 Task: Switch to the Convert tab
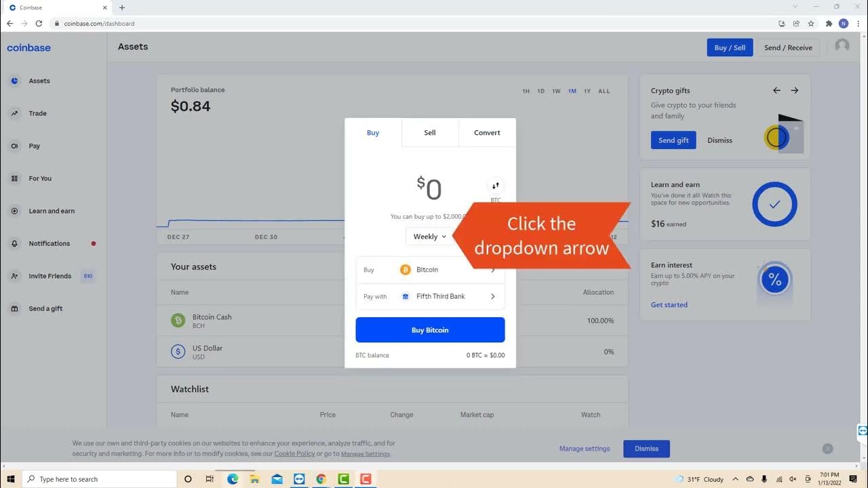tap(487, 133)
